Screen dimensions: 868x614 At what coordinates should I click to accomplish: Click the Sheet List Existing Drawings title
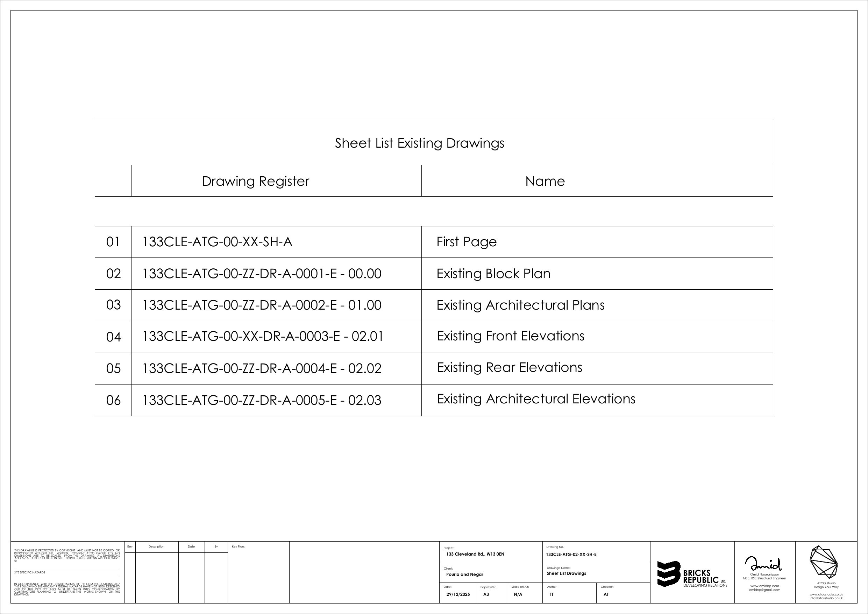419,143
